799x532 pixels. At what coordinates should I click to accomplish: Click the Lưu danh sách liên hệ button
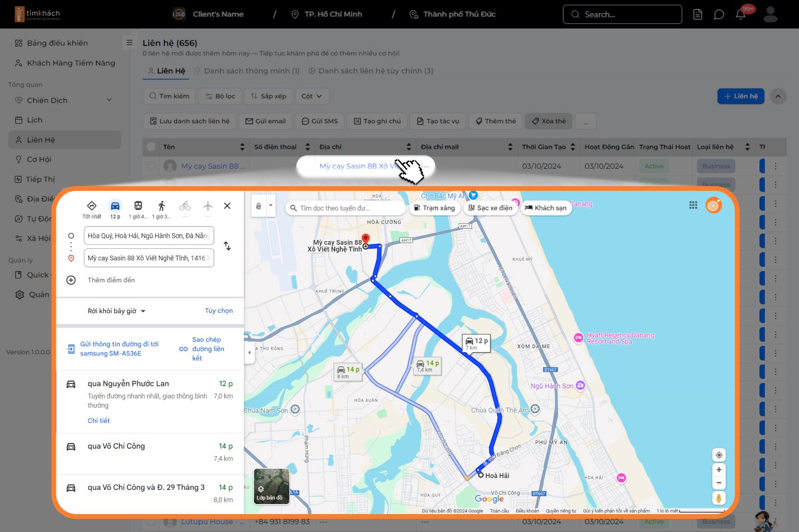[189, 121]
